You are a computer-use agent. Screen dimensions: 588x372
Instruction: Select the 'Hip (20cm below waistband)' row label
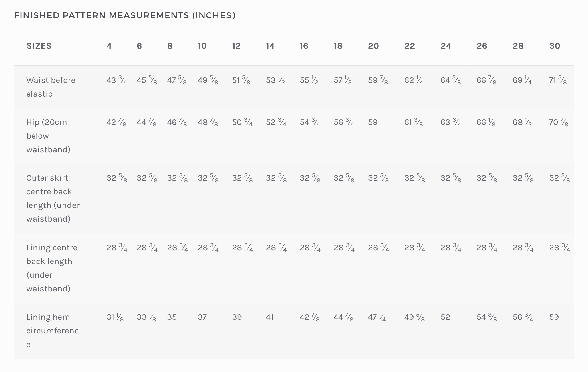(x=48, y=136)
